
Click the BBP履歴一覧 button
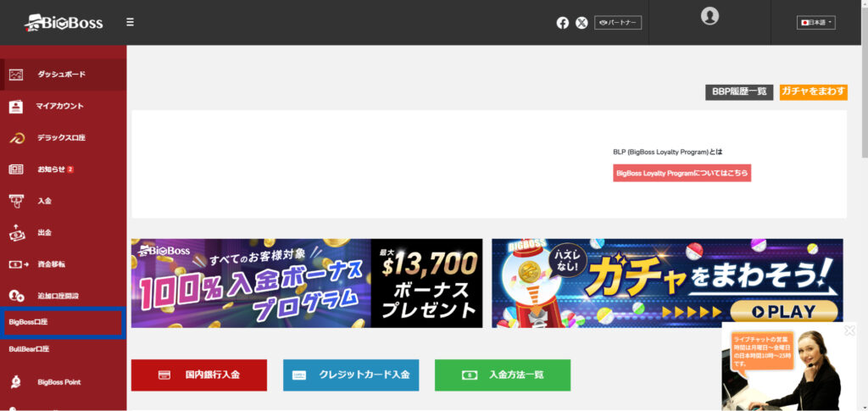739,92
